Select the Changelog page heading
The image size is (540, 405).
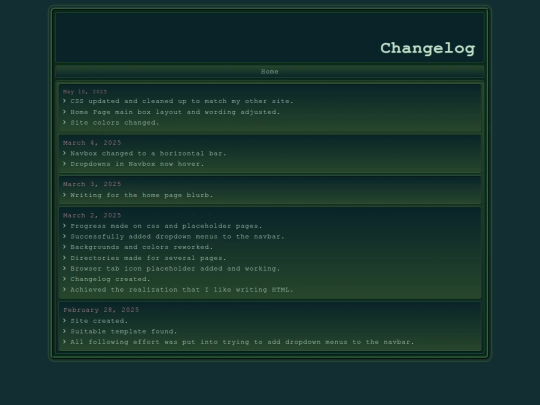coord(428,49)
